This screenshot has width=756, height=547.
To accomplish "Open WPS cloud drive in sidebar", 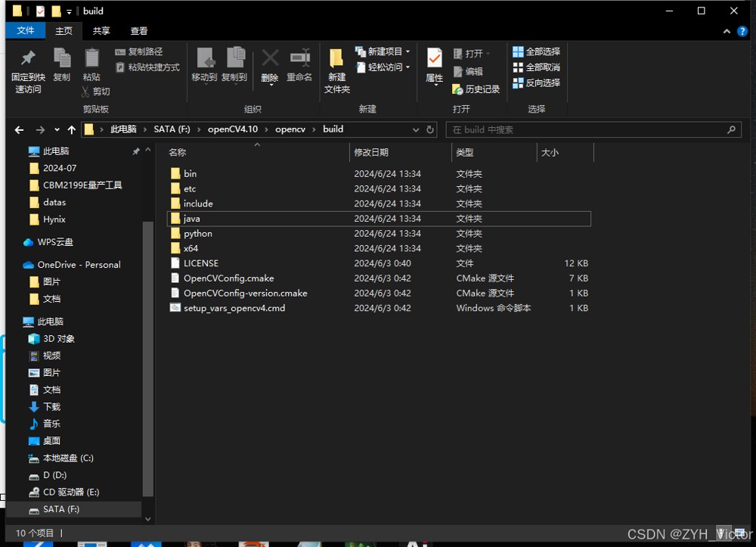I will click(48, 241).
